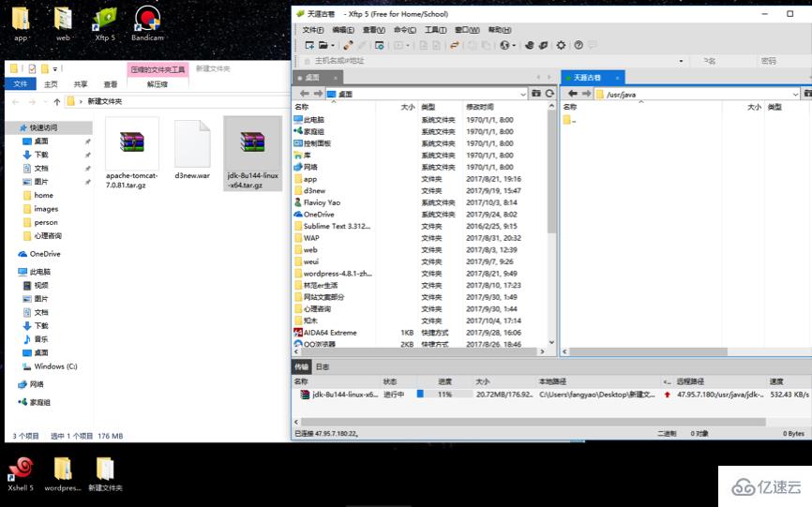Sort local pane by 修改时间 column
812x507 pixels.
click(479, 107)
